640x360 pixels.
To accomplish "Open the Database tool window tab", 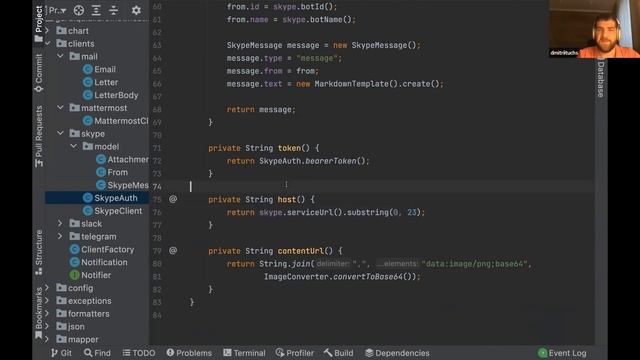I will point(601,79).
